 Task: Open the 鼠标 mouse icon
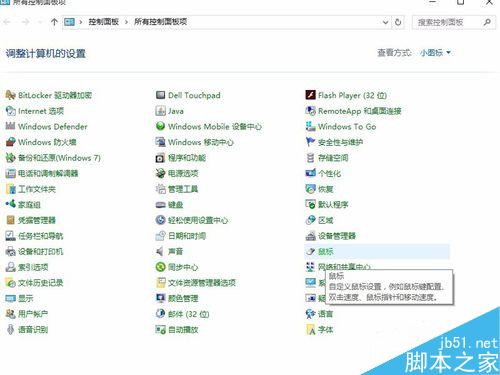pyautogui.click(x=310, y=251)
